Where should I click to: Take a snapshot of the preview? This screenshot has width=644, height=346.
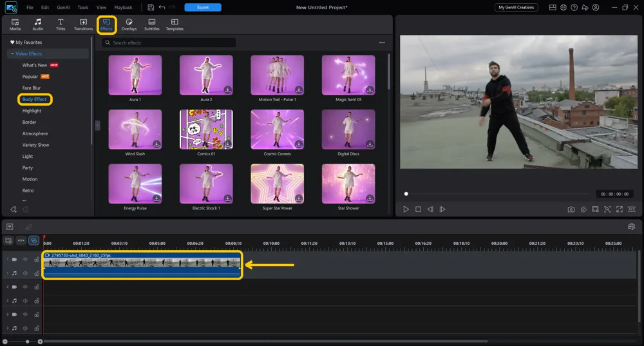[571, 209]
